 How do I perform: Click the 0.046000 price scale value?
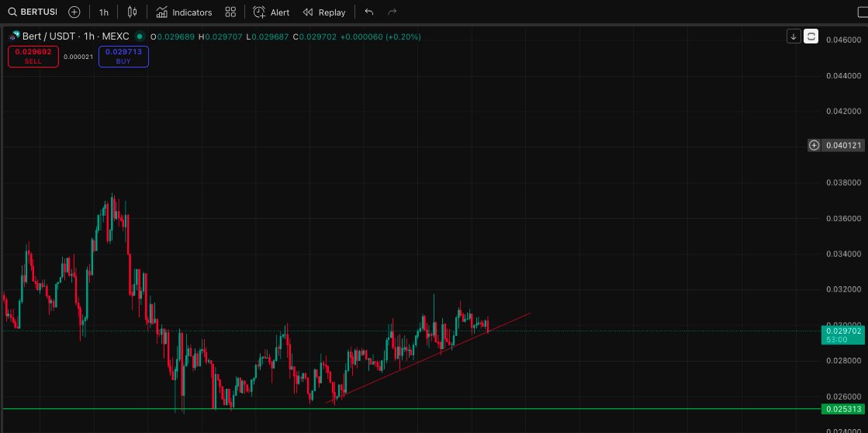844,40
